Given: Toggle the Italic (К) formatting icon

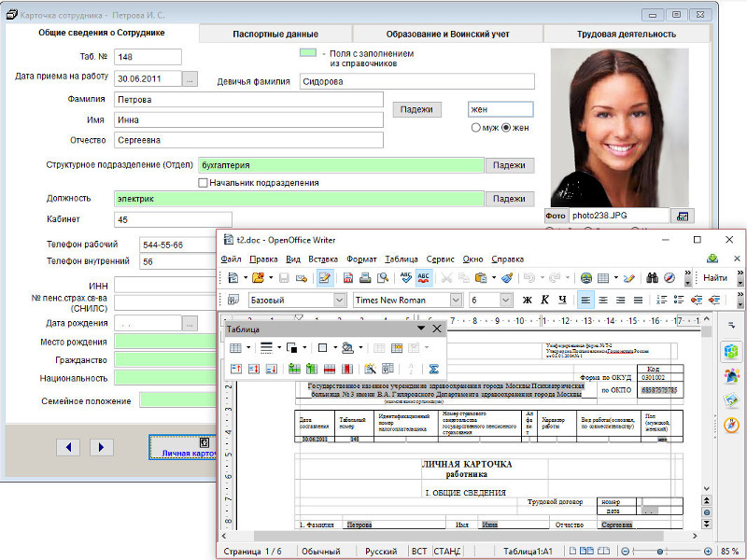Looking at the screenshot, I should click(x=544, y=300).
